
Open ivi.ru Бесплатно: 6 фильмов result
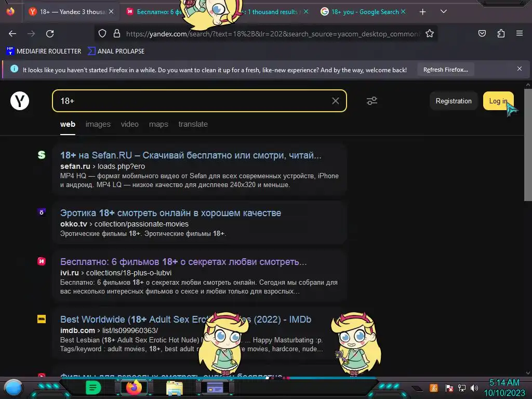pyautogui.click(x=183, y=262)
